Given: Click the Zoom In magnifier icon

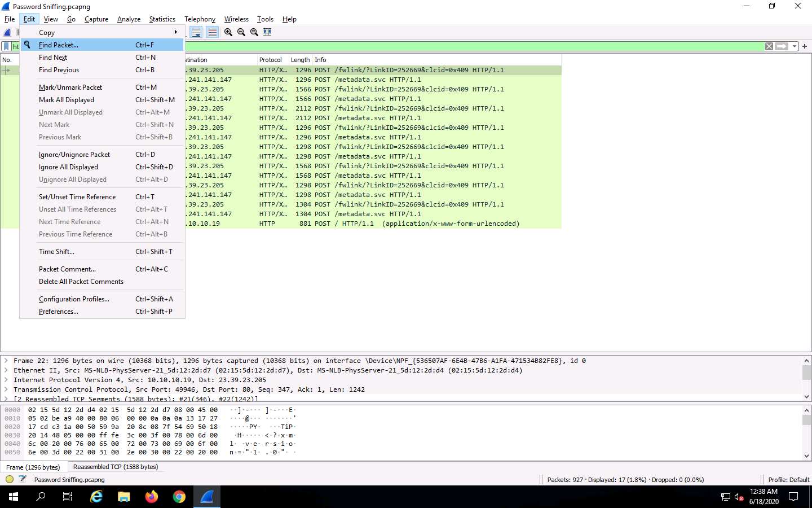Looking at the screenshot, I should (228, 32).
